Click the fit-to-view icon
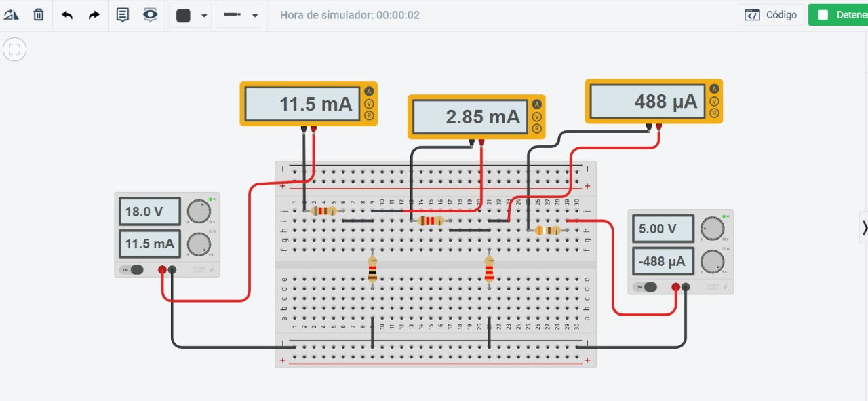868x401 pixels. [x=14, y=49]
